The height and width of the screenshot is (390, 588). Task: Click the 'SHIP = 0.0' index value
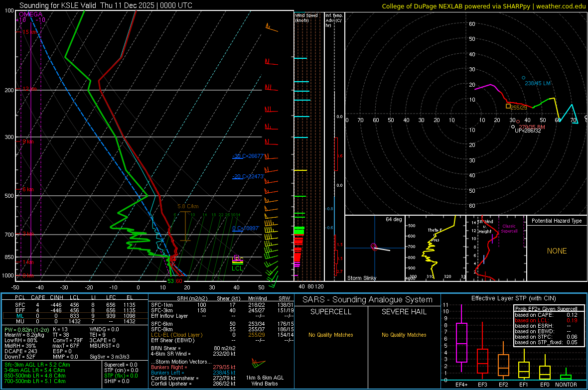click(x=117, y=381)
